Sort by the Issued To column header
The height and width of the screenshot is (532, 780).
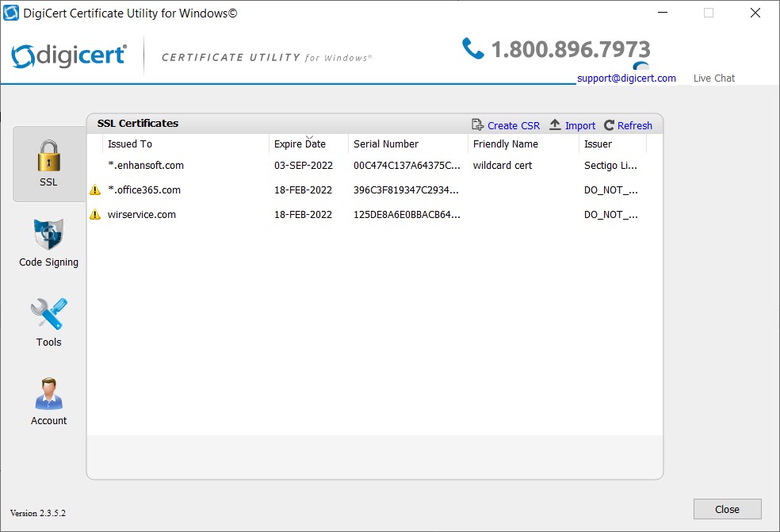[x=130, y=144]
